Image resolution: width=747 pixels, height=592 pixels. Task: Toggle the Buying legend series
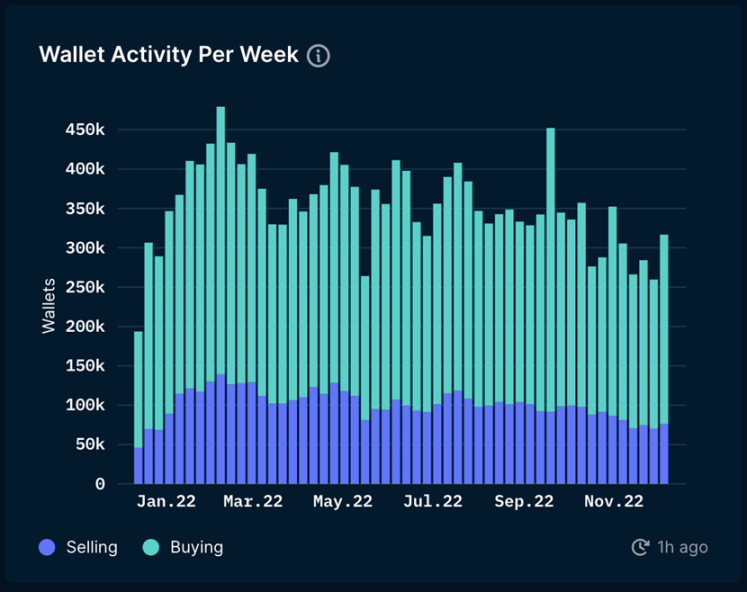click(x=196, y=547)
